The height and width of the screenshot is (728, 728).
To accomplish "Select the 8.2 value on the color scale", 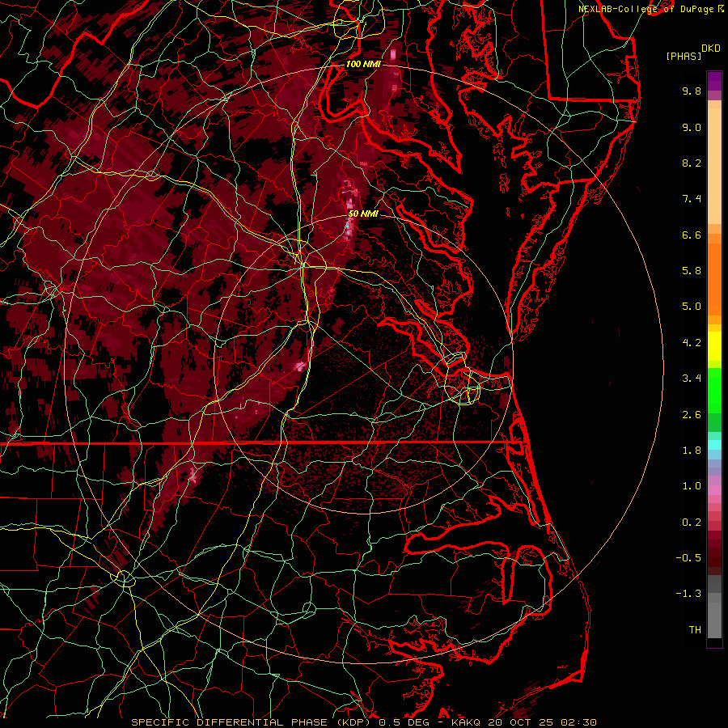I will [692, 163].
